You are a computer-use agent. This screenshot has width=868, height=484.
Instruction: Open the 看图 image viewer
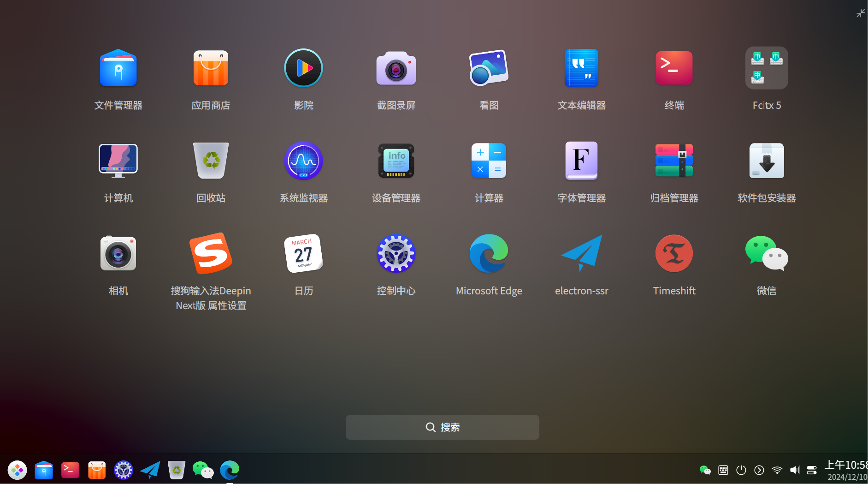489,68
